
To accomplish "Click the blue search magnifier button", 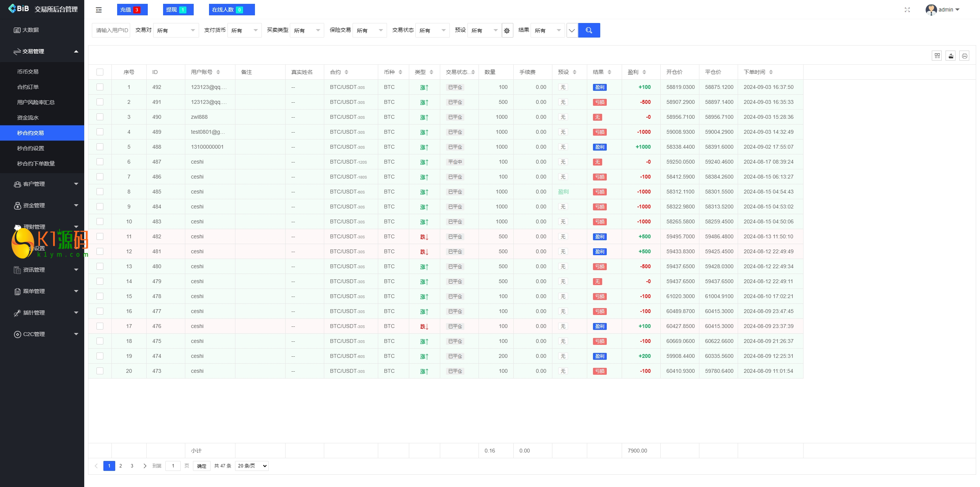I will pos(589,30).
